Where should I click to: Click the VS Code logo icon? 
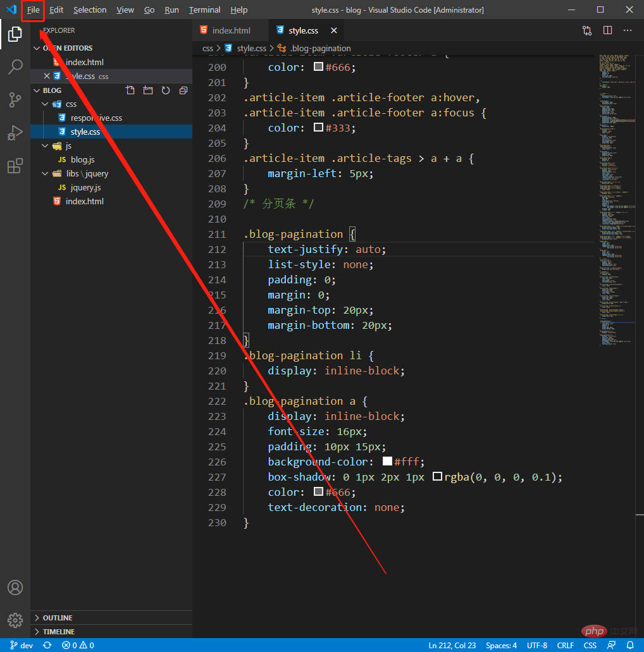click(11, 9)
